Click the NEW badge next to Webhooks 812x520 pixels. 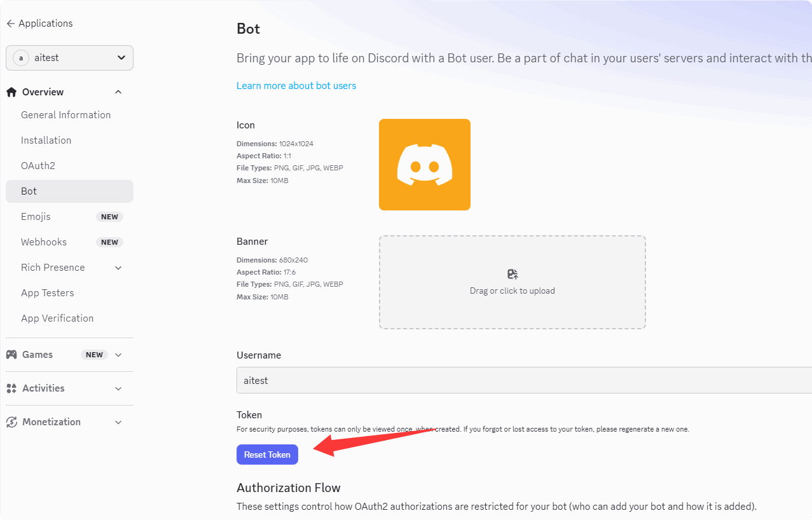point(109,242)
